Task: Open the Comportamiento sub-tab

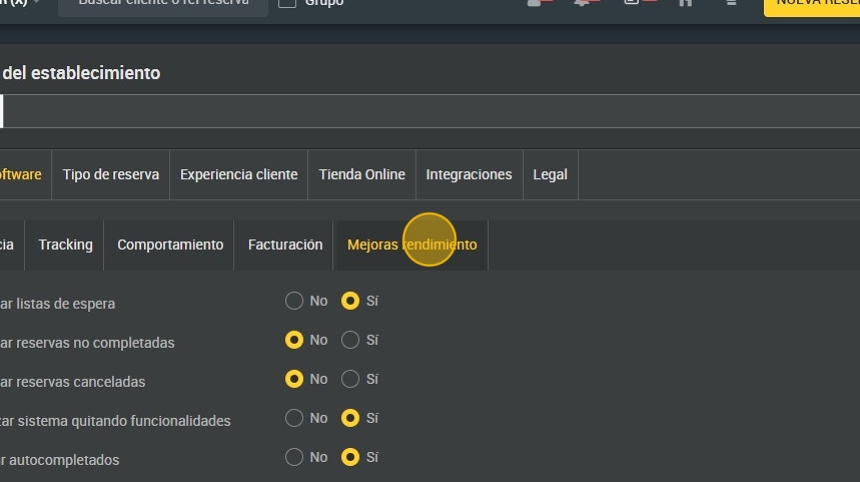Action: click(x=170, y=245)
